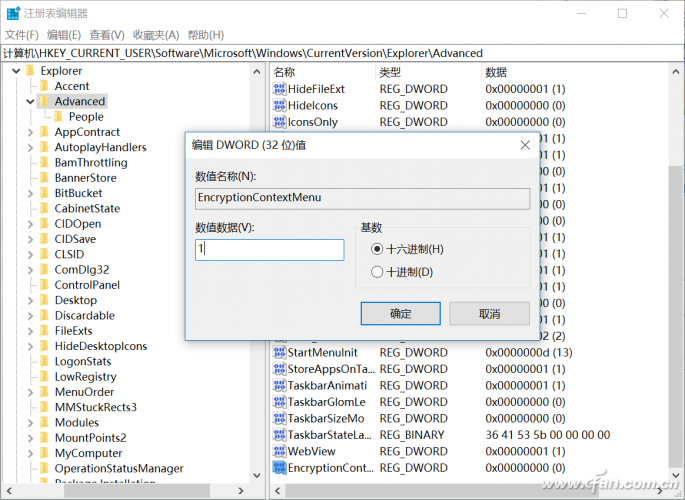
Task: Select the Discardable tree item
Action: [x=84, y=315]
